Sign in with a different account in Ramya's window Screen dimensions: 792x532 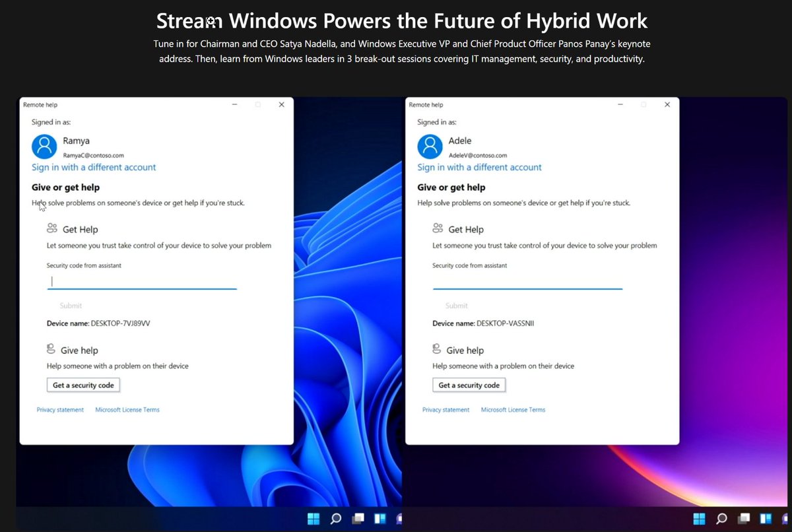[x=94, y=168]
